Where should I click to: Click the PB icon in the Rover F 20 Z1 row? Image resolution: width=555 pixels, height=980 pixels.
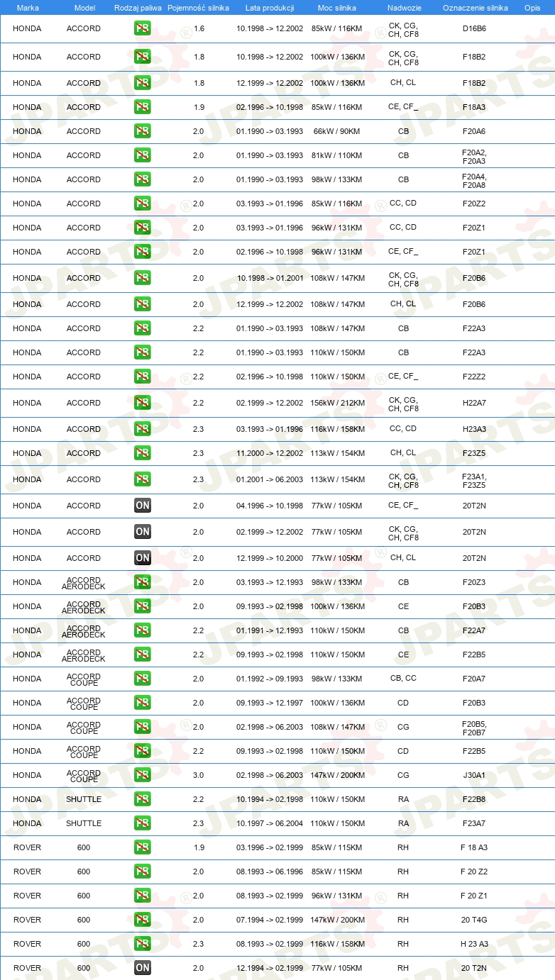coord(143,896)
